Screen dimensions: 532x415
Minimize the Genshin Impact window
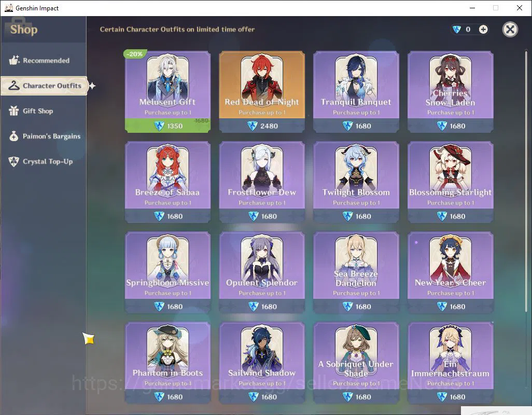tap(472, 8)
